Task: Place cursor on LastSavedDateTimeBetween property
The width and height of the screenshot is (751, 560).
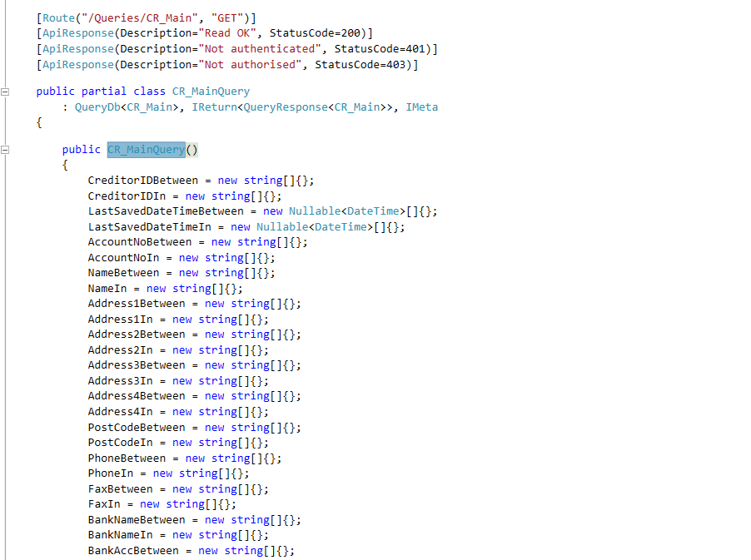Action: (166, 211)
